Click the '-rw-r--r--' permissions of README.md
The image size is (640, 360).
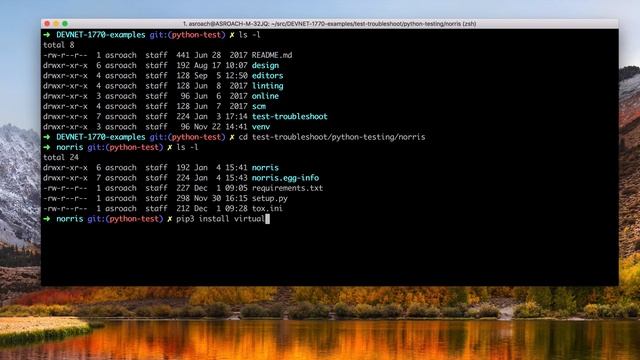tap(65, 55)
